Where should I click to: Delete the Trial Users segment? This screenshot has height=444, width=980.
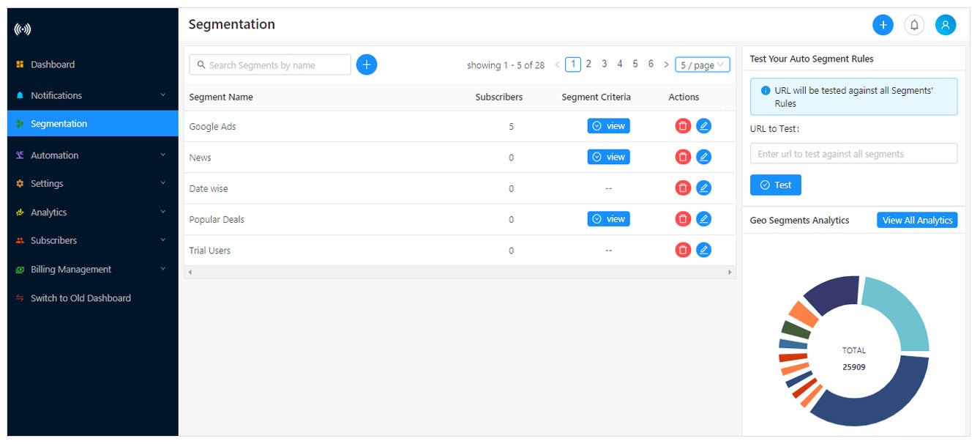[683, 251]
